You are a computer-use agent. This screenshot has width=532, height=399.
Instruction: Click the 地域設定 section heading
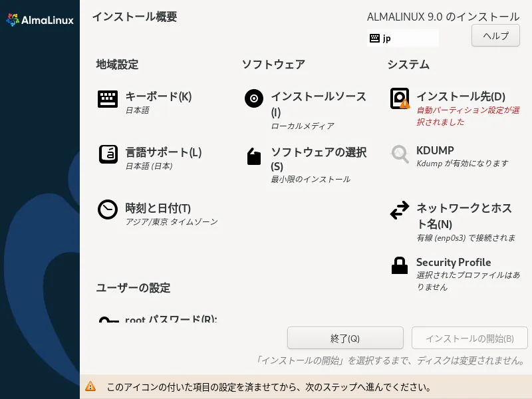[117, 65]
